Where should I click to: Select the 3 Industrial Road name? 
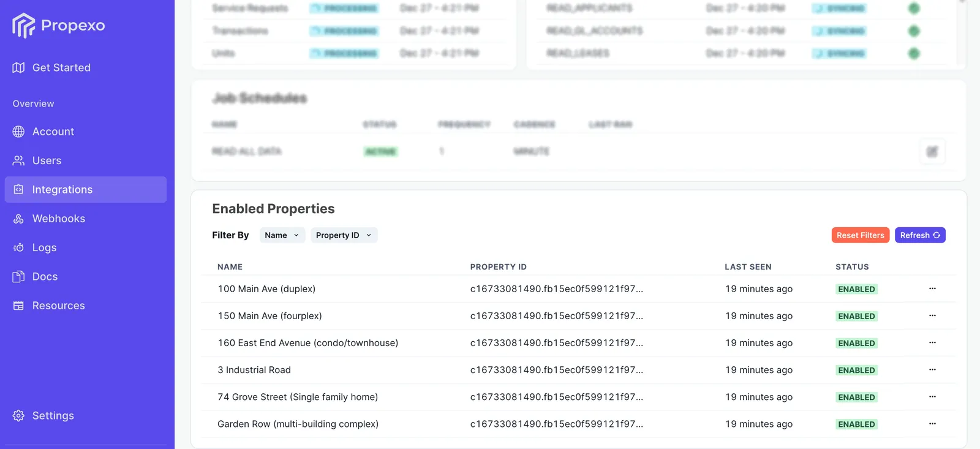click(254, 370)
